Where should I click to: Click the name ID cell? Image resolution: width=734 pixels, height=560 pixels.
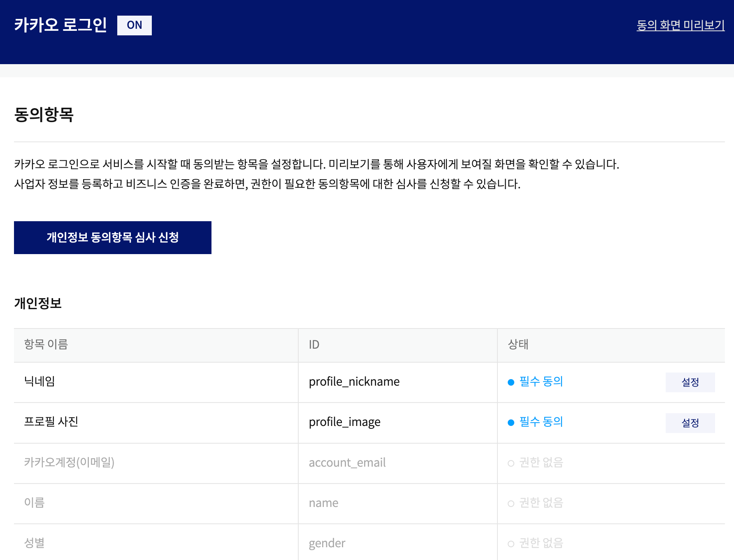click(398, 503)
